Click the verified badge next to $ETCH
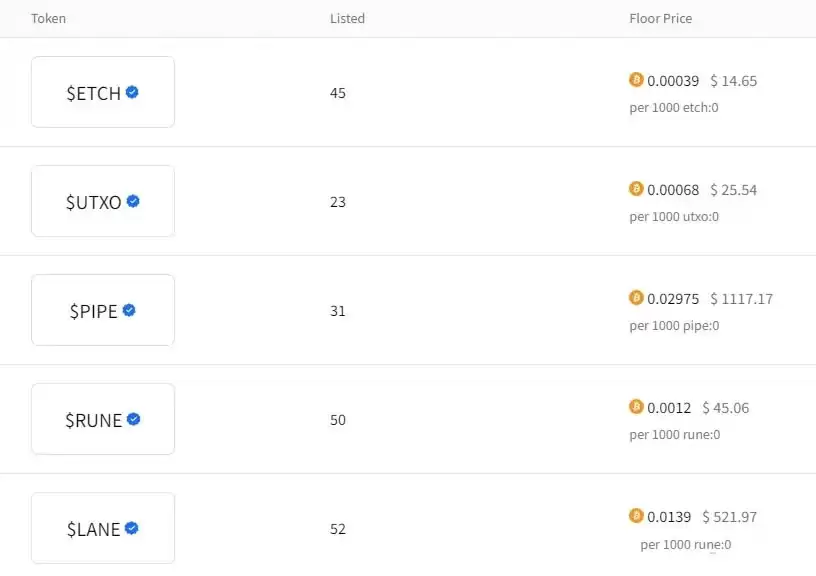Viewport: 816px width, 576px height. pyautogui.click(x=132, y=92)
